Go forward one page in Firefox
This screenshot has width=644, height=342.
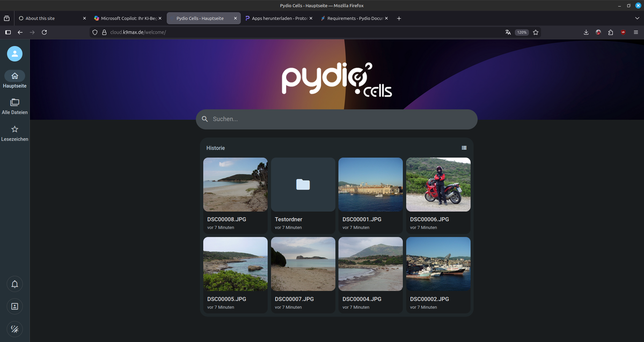click(x=32, y=32)
